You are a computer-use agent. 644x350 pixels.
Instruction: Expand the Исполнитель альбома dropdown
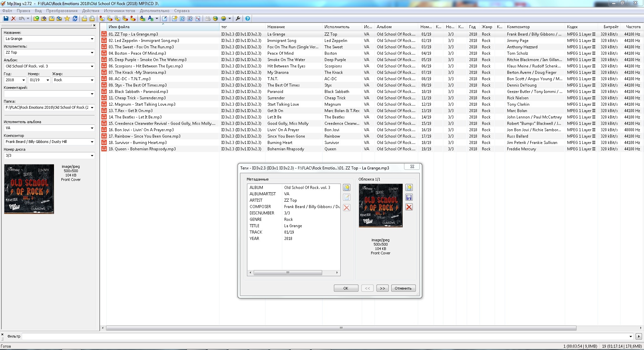pyautogui.click(x=92, y=128)
